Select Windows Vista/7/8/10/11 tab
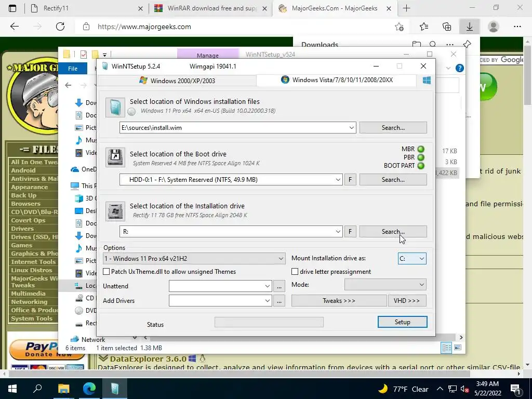Image resolution: width=532 pixels, height=399 pixels. coord(337,80)
